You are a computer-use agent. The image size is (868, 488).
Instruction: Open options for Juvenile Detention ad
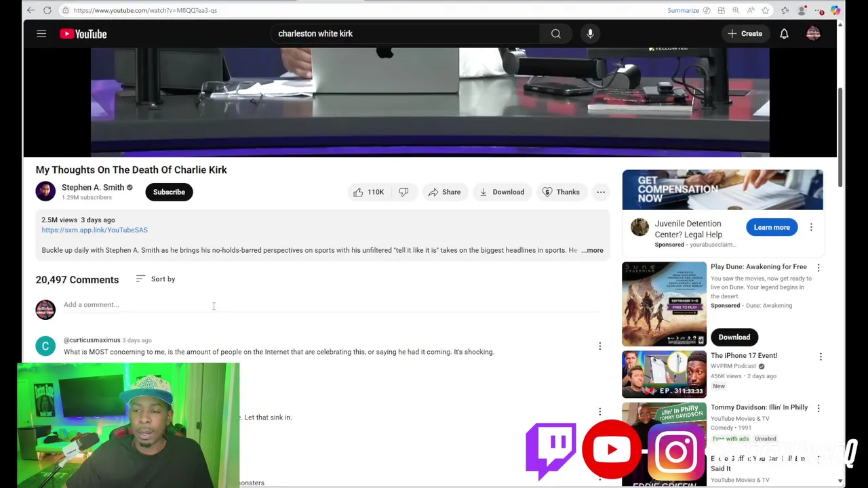pyautogui.click(x=811, y=227)
